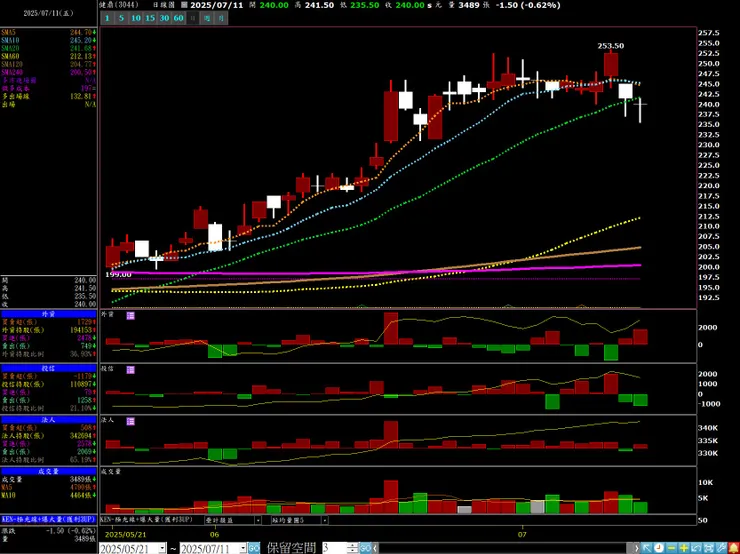Click GO button next to date range
Image resolution: width=740 pixels, height=554 pixels.
[x=254, y=548]
